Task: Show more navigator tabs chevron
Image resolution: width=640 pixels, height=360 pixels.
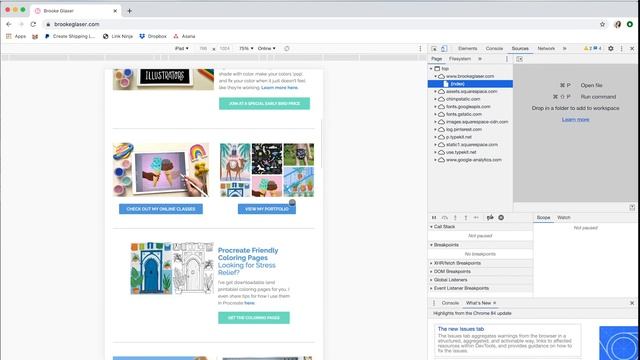Action: pyautogui.click(x=480, y=59)
